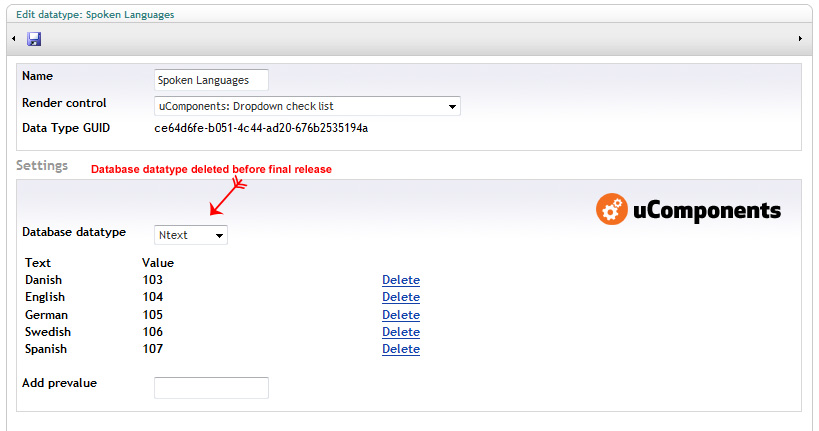Image resolution: width=819 pixels, height=431 pixels.
Task: Click the value 103
Action: (x=153, y=280)
